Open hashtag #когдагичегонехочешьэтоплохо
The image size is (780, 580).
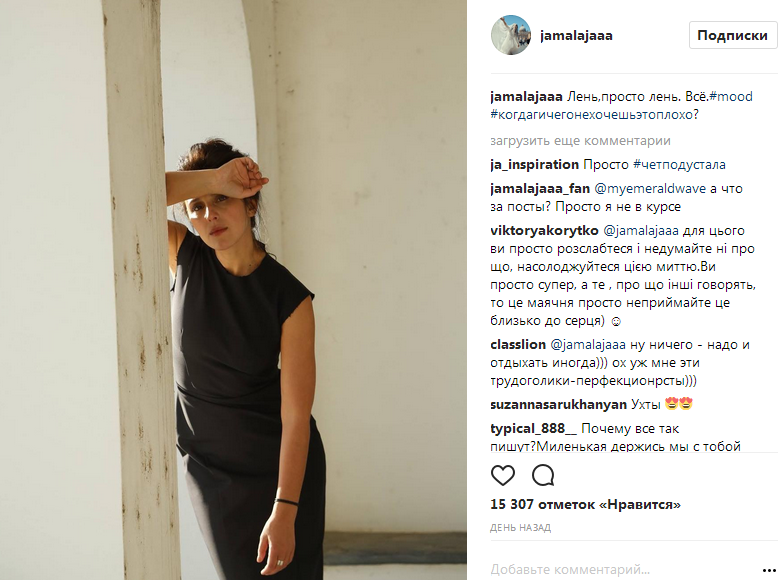(594, 114)
